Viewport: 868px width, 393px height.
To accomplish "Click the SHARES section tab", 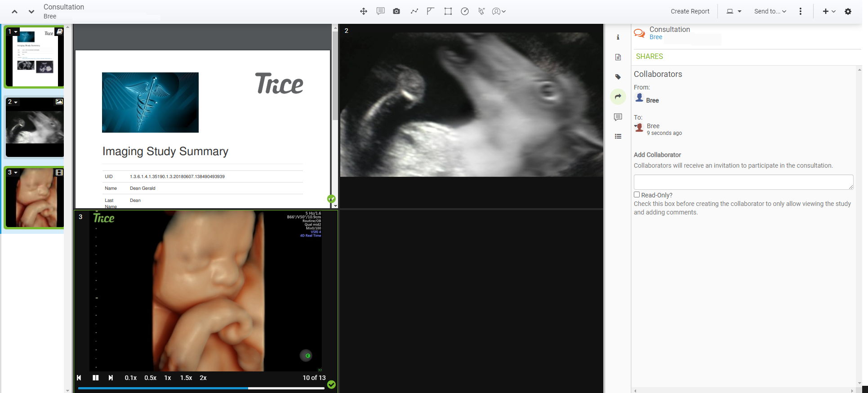I will 650,56.
